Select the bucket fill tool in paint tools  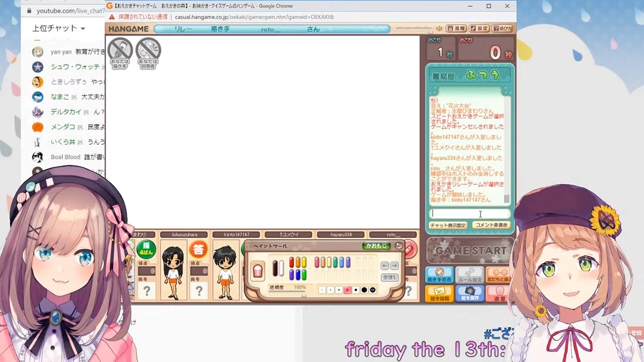258,270
